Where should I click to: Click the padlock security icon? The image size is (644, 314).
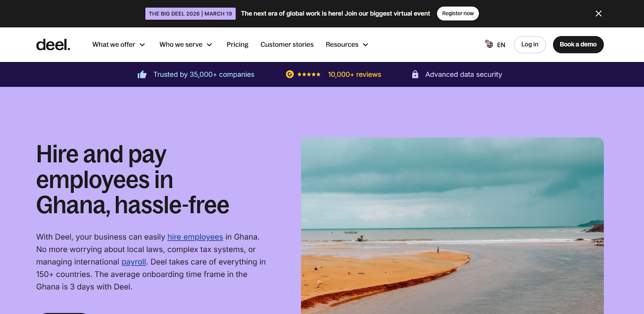click(415, 74)
